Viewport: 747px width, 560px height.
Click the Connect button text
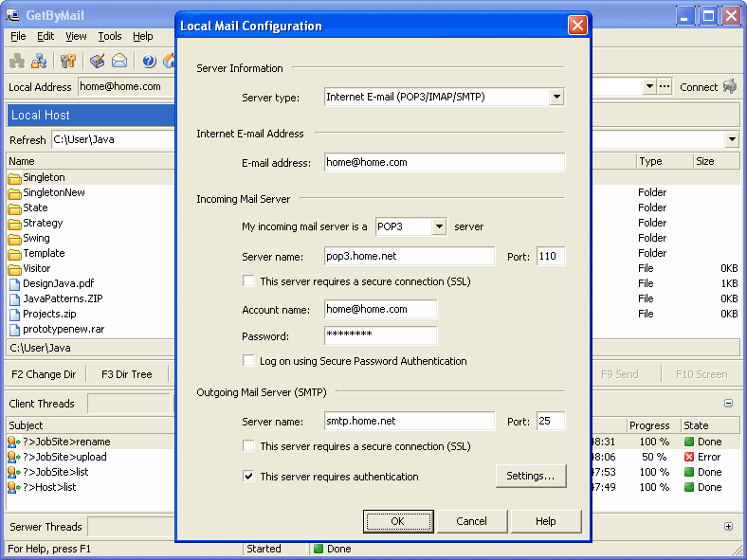click(699, 87)
